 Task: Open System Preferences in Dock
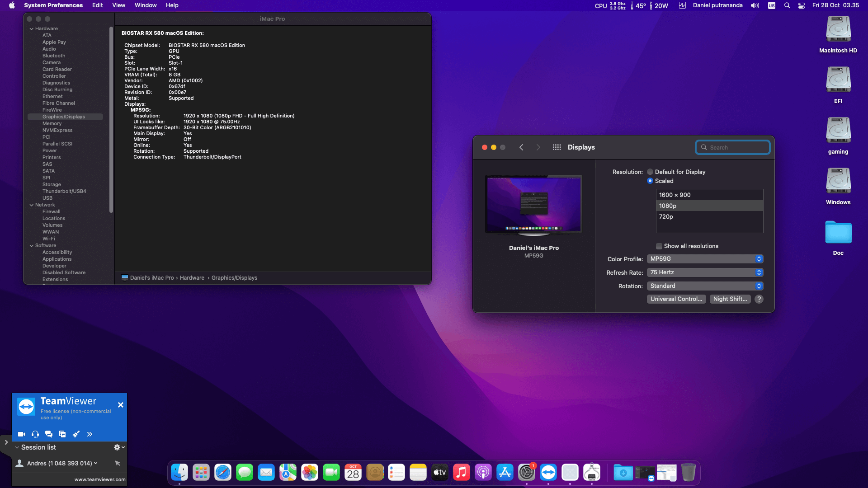pos(527,473)
